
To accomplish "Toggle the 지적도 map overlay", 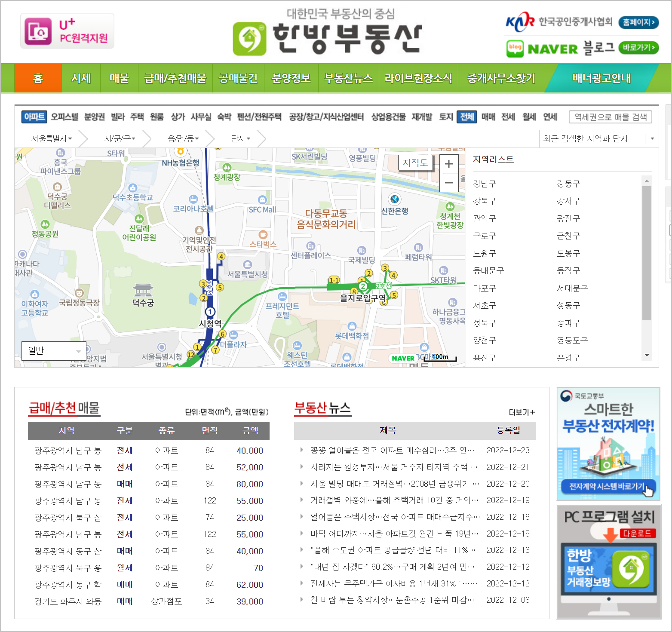I will click(x=415, y=163).
